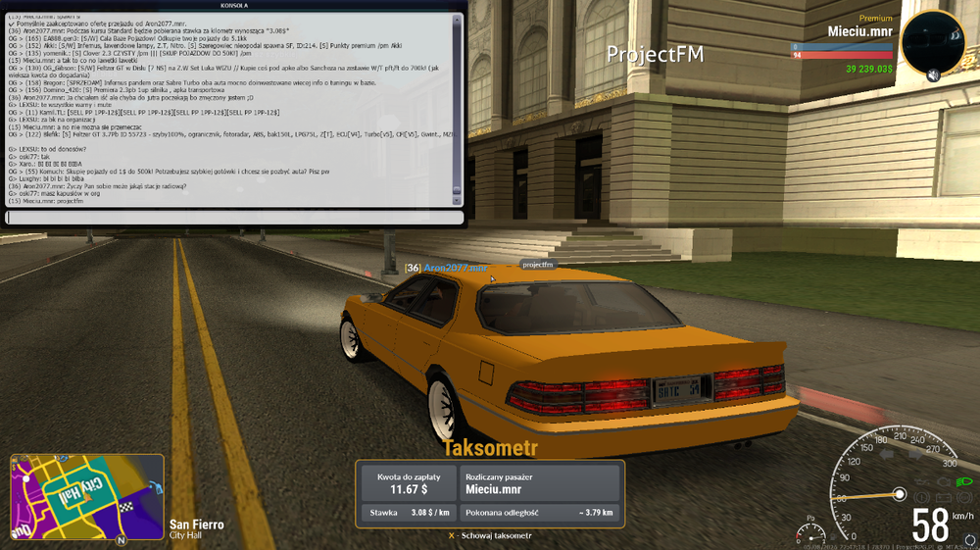Click the console vertical scrollbar track
This screenshot has height=550, width=980.
(457, 110)
